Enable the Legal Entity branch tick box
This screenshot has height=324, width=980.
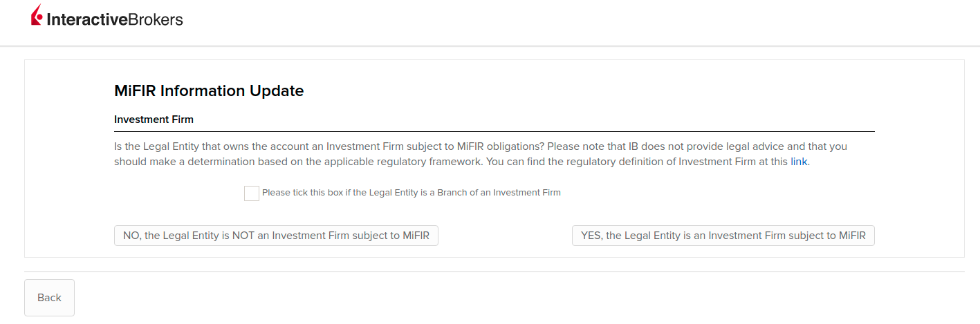[252, 193]
